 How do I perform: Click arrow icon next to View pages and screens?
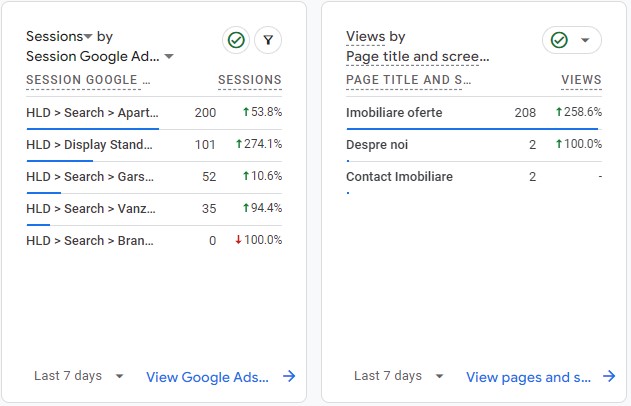[x=609, y=377]
